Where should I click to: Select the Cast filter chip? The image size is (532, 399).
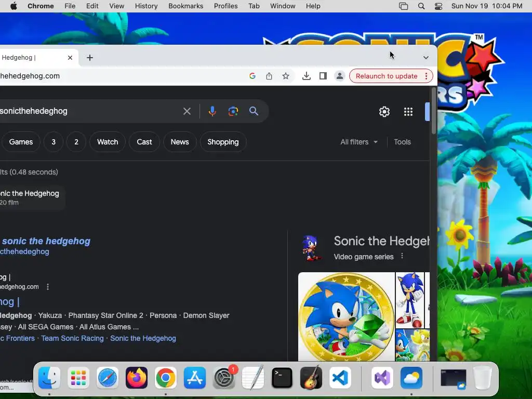point(144,142)
